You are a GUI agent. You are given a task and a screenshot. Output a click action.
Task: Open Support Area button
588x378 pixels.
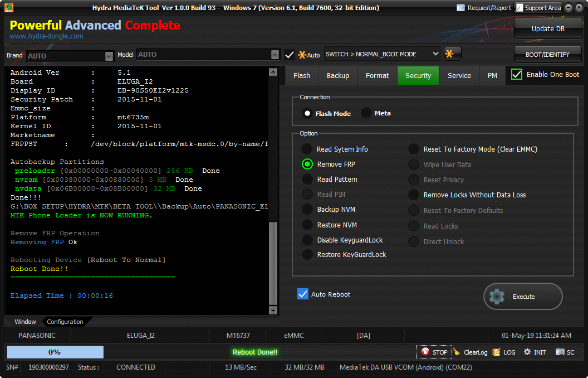538,8
